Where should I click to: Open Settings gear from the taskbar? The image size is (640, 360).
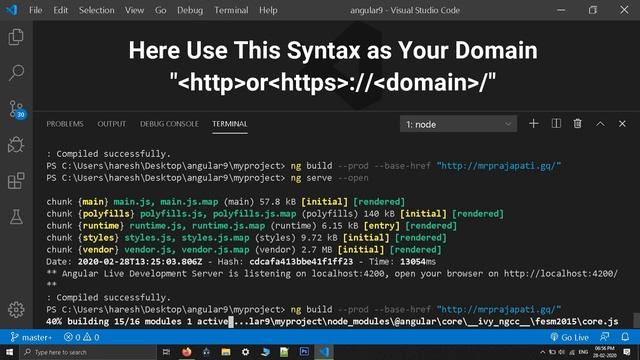pyautogui.click(x=245, y=352)
